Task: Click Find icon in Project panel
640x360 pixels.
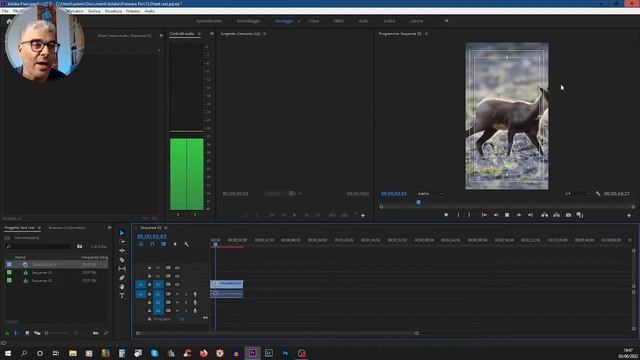Action: [x=106, y=333]
